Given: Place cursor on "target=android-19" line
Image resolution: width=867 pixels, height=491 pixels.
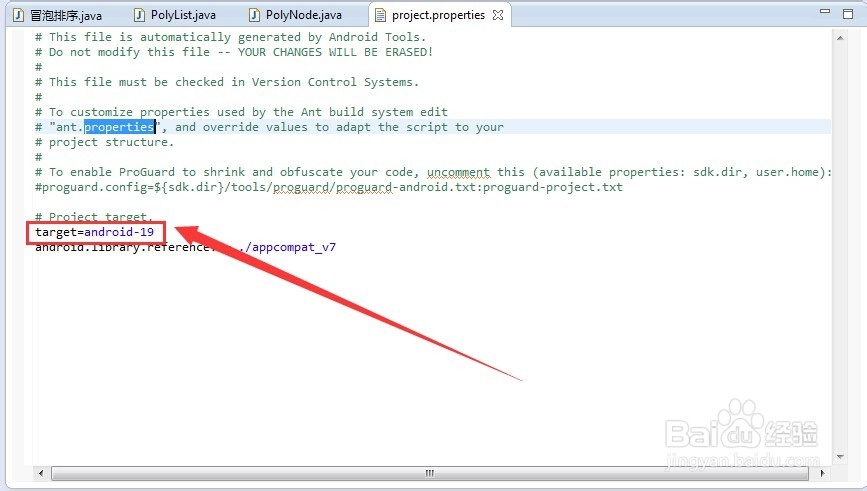Looking at the screenshot, I should coord(95,232).
